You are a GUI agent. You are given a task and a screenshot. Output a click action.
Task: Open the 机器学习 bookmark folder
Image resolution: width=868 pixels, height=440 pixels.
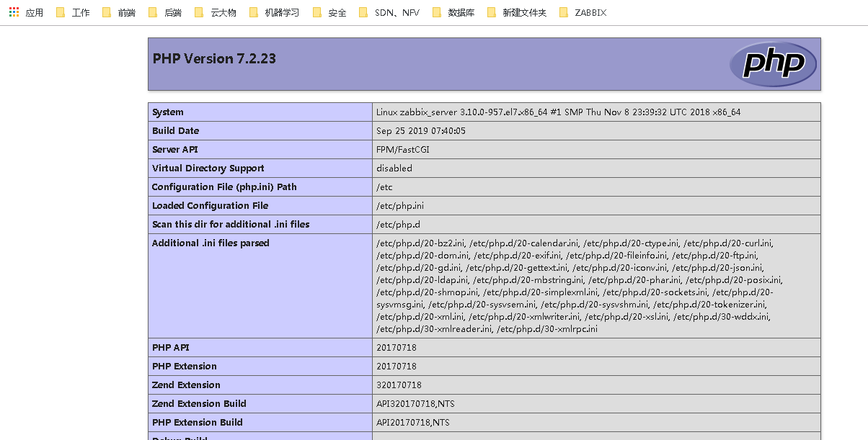273,12
